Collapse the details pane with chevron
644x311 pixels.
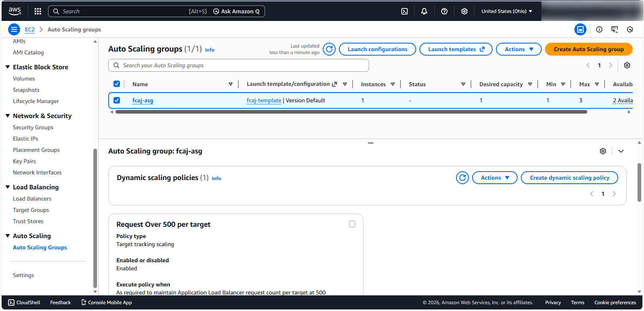coord(621,151)
